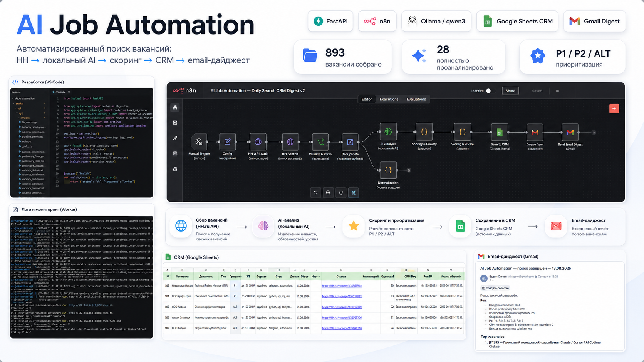Open the Save to CRM node
Viewport: 644px width, 362px height.
[x=500, y=132]
